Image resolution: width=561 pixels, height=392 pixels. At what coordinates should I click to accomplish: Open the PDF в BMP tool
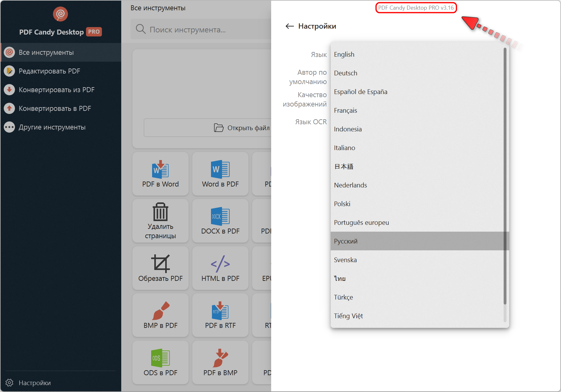(220, 362)
